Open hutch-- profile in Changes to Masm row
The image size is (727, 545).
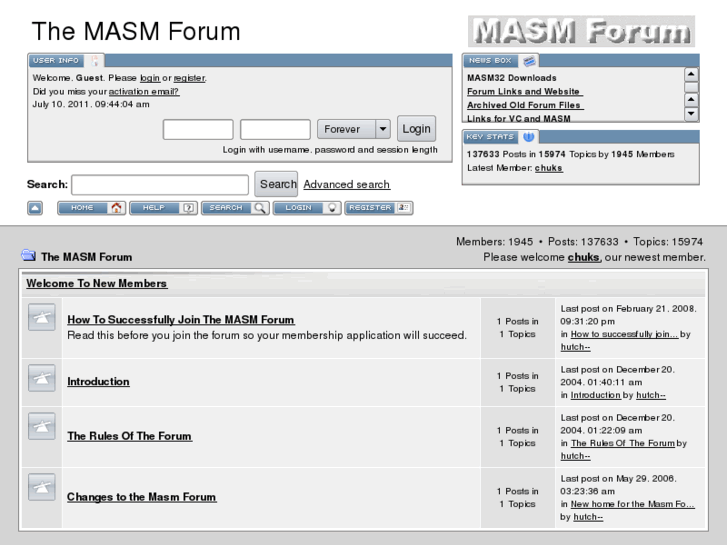coord(588,517)
